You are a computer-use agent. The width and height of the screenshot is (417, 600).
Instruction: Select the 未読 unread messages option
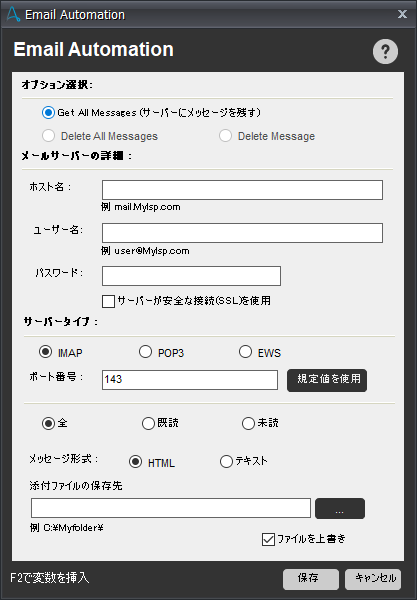click(x=248, y=423)
